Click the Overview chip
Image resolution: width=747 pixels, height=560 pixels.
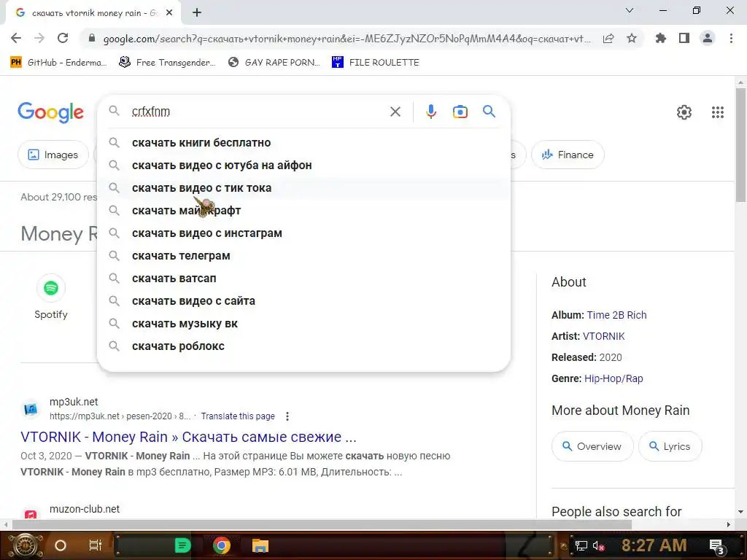tap(592, 446)
